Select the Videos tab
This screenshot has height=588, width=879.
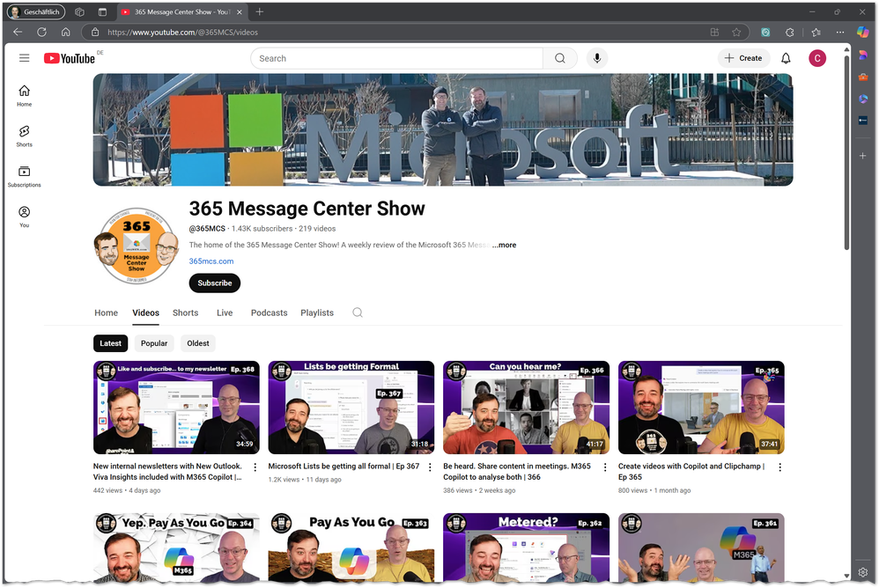(x=145, y=312)
